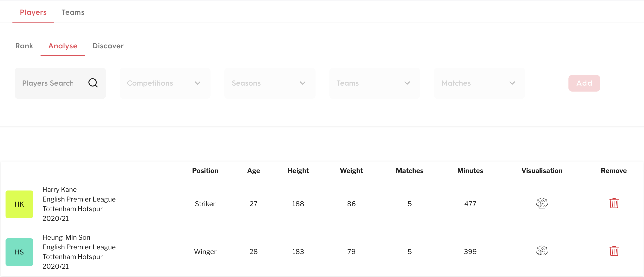Open Heung-Min Son's radar visualisation icon
Screen dimensions: 644x277
(x=542, y=251)
